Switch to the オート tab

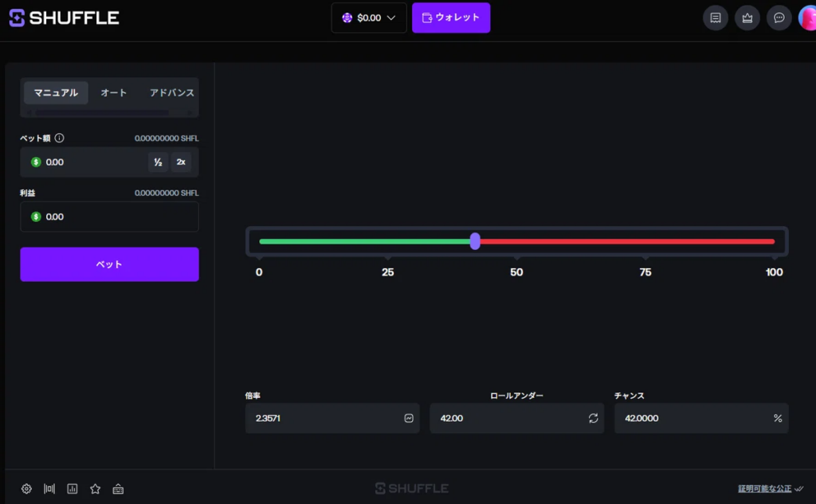[x=113, y=93]
